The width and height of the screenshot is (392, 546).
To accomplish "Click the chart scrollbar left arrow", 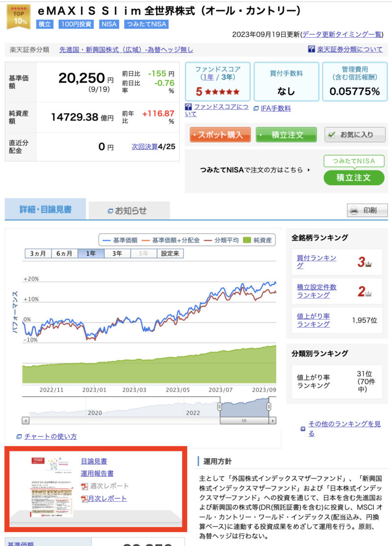I will pyautogui.click(x=25, y=421).
